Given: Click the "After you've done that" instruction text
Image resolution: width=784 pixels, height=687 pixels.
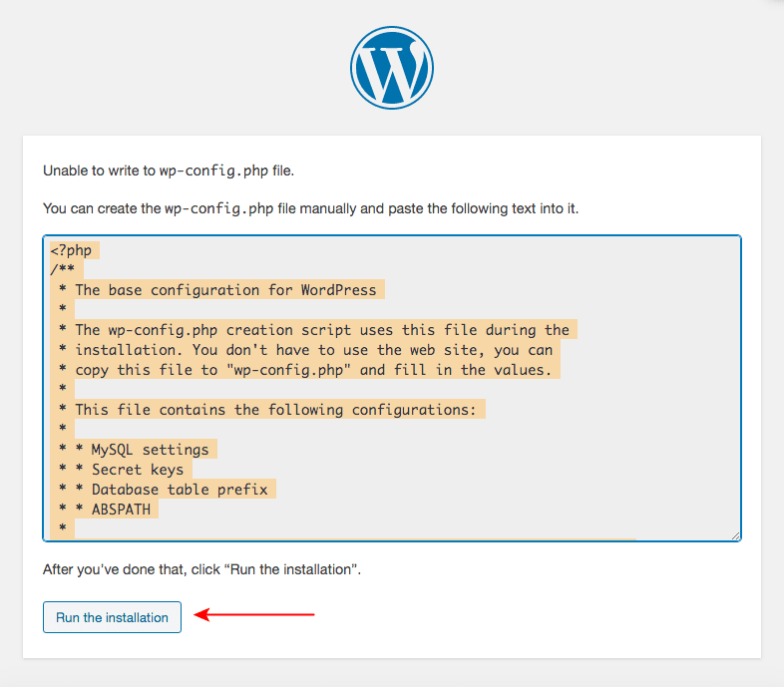Looking at the screenshot, I should click(200, 570).
